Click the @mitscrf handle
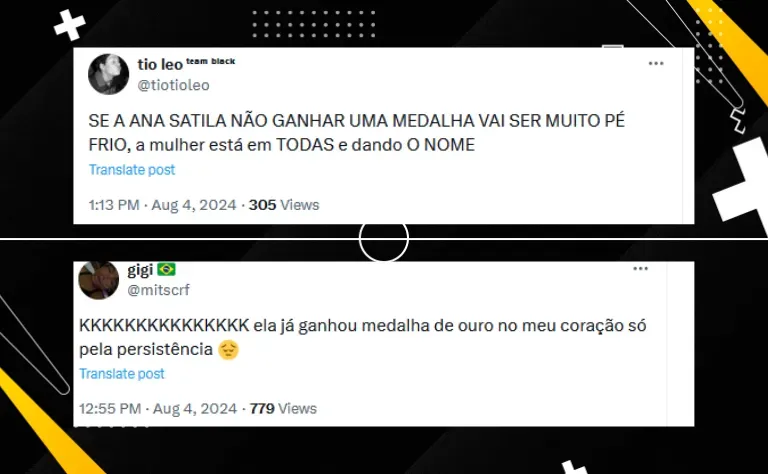 (x=158, y=290)
